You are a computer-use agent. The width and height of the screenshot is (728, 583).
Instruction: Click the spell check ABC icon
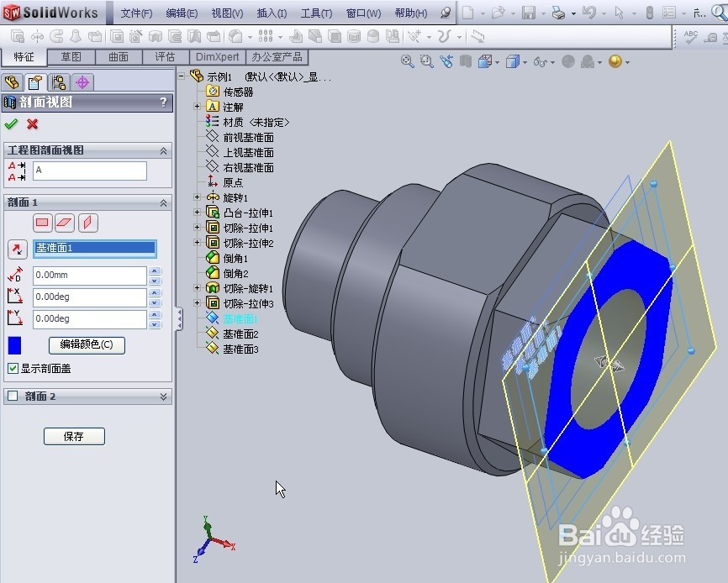point(691,36)
